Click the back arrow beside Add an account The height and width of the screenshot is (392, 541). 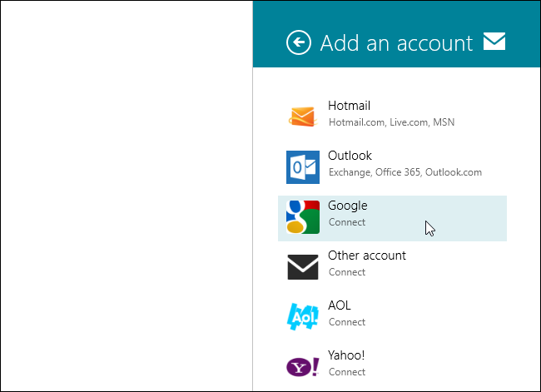pos(299,42)
